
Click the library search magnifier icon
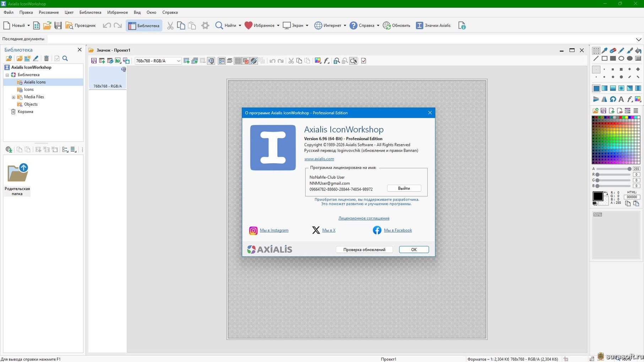(65, 59)
